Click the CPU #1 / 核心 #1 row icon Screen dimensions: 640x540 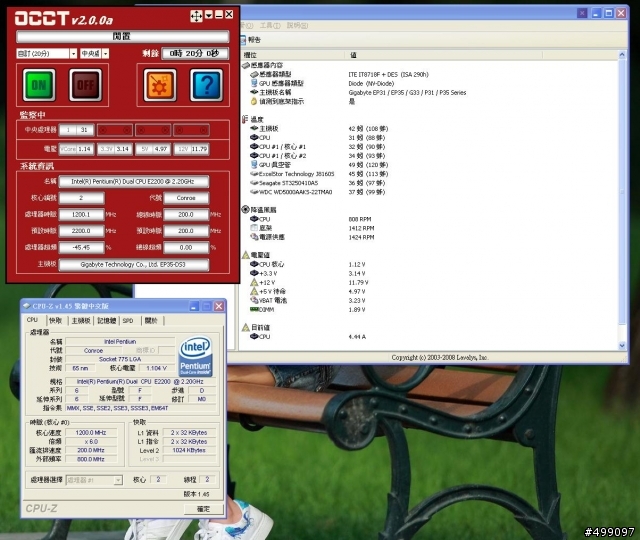254,147
